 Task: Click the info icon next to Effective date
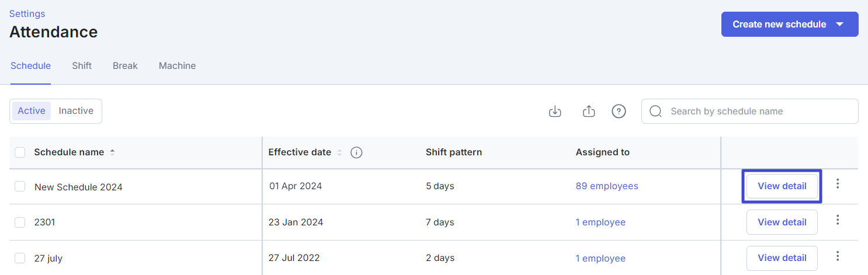tap(356, 152)
